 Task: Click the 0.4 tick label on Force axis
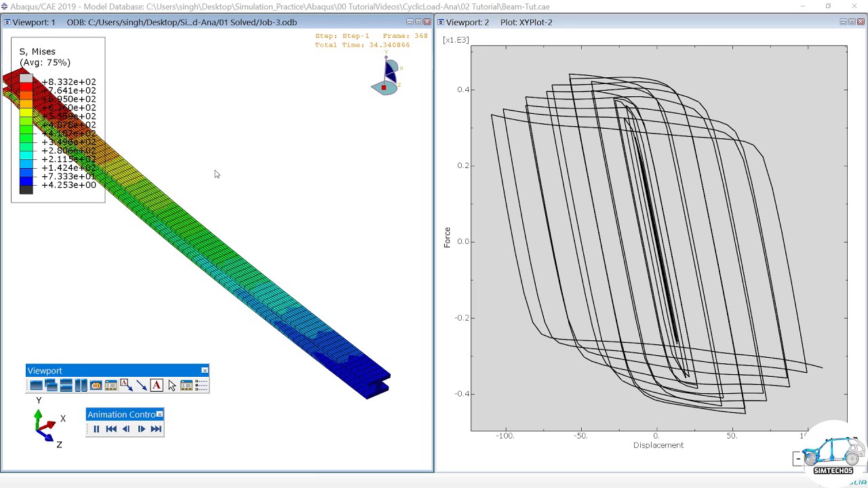point(462,89)
